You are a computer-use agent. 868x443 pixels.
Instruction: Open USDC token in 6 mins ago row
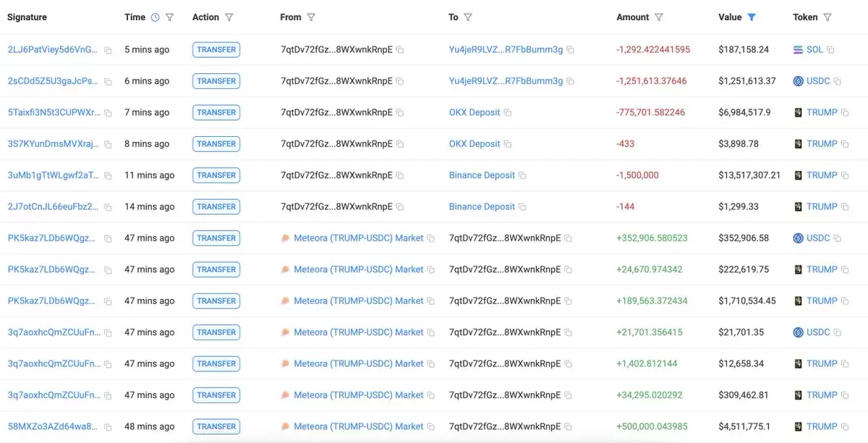[818, 81]
